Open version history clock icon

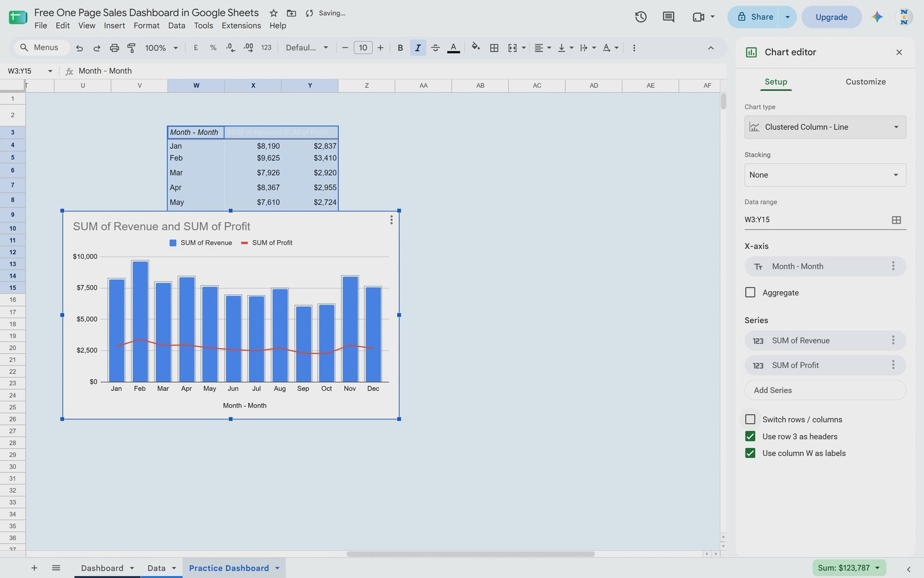640,17
